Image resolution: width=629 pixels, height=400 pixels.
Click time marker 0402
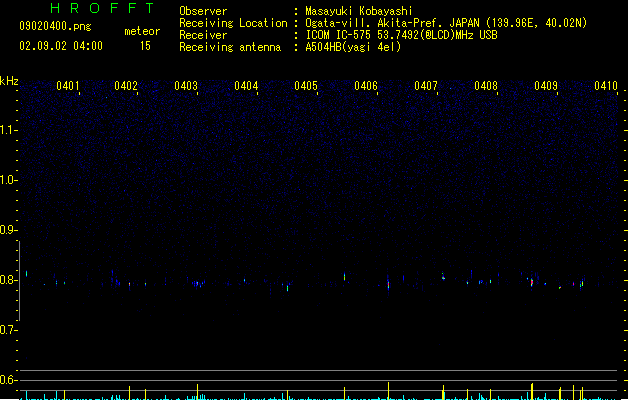[x=126, y=86]
